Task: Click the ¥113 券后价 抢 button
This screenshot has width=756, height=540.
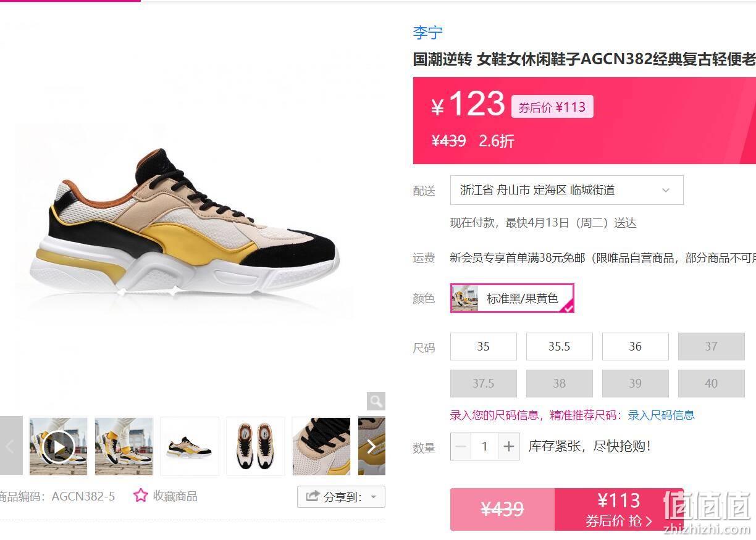Action: [619, 509]
